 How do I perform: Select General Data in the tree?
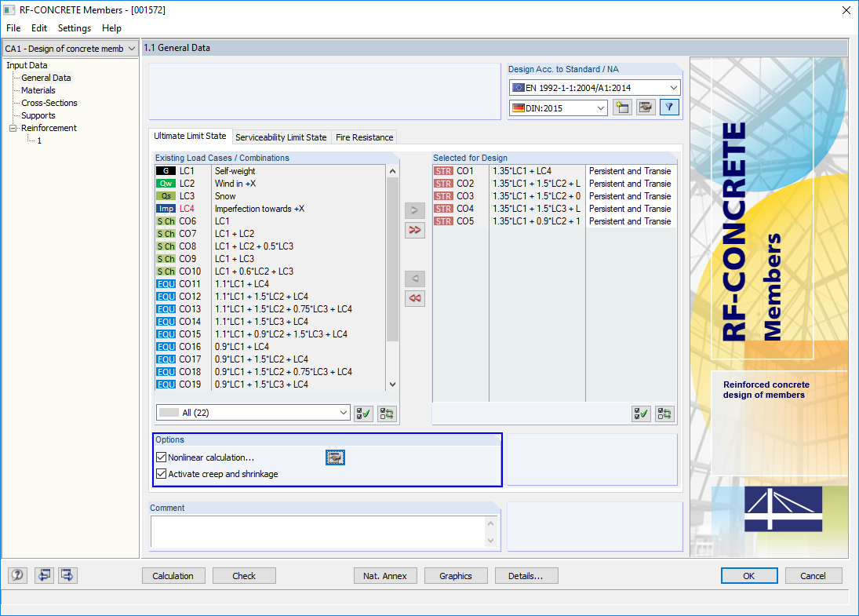46,78
